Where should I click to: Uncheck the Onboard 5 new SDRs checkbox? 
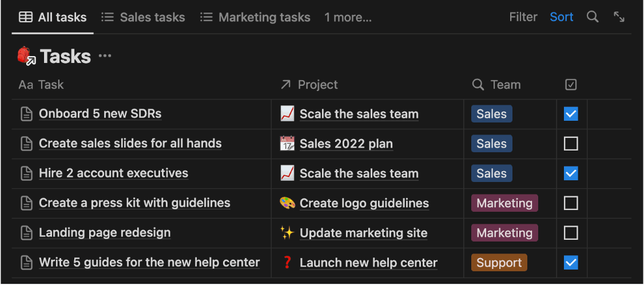(571, 114)
